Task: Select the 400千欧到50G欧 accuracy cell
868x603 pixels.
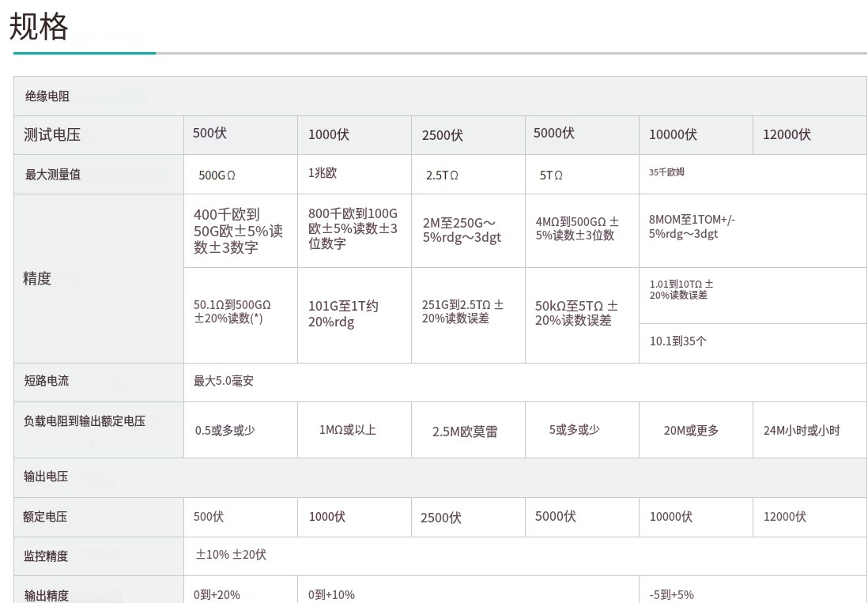Action: pos(238,231)
